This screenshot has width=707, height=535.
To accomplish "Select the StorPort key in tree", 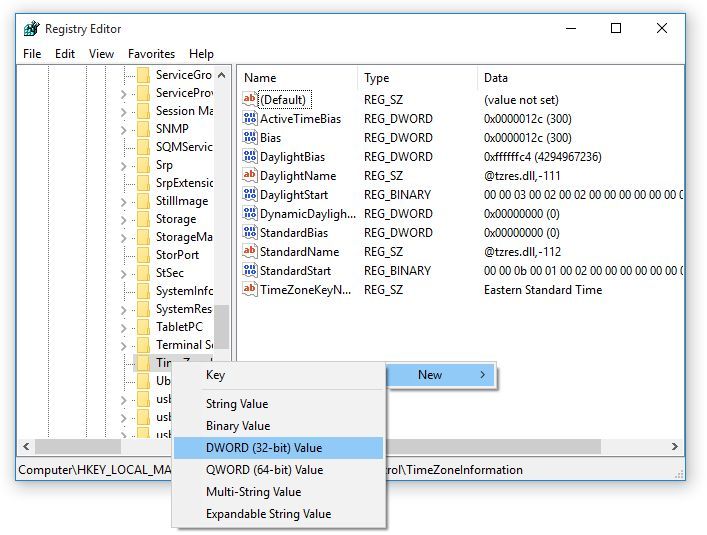I will point(177,255).
